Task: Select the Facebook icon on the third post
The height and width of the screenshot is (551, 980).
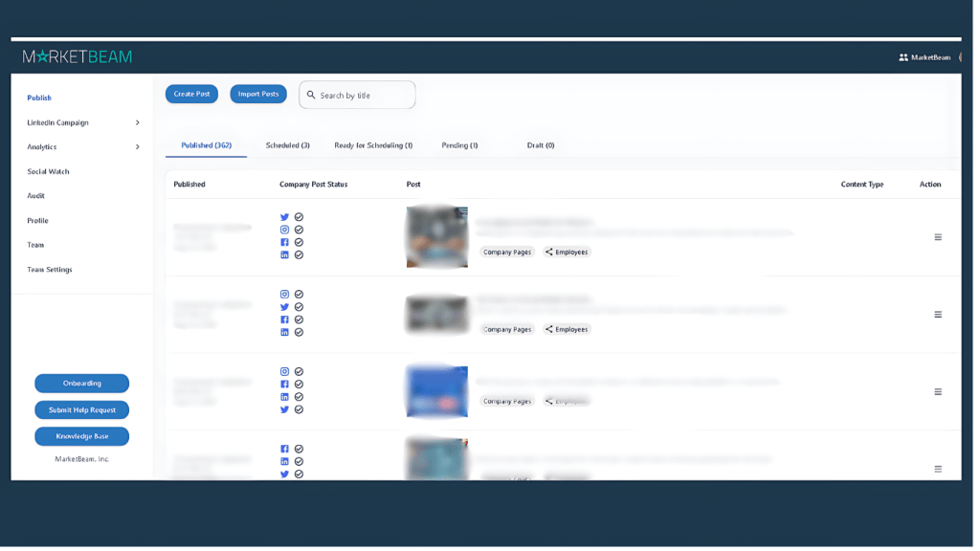Action: 284,384
